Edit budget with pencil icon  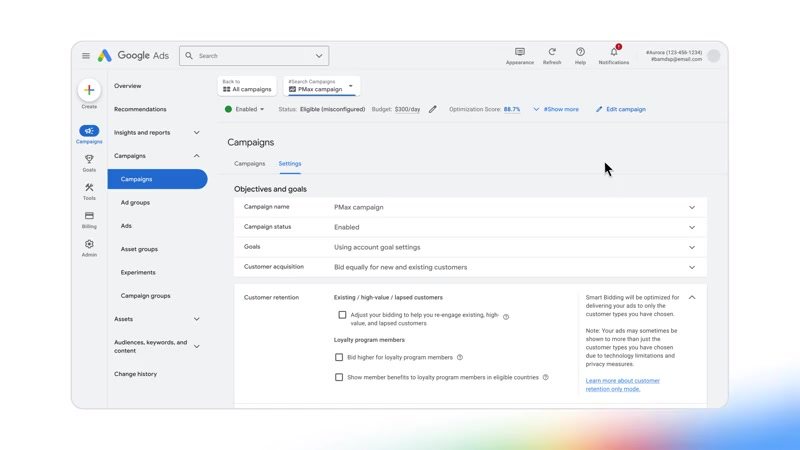433,109
